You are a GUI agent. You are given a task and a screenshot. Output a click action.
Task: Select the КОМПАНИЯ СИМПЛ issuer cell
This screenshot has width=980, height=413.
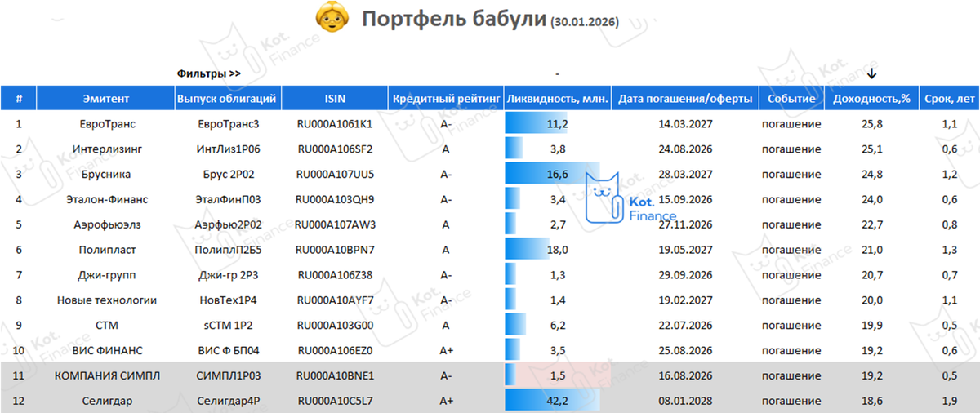(x=106, y=375)
